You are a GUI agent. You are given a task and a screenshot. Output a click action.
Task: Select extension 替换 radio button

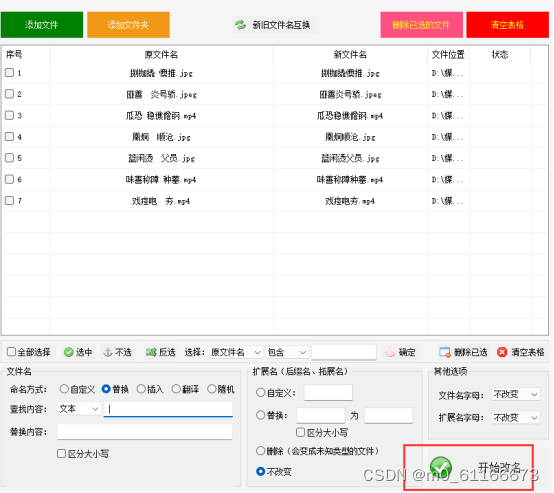coord(260,415)
